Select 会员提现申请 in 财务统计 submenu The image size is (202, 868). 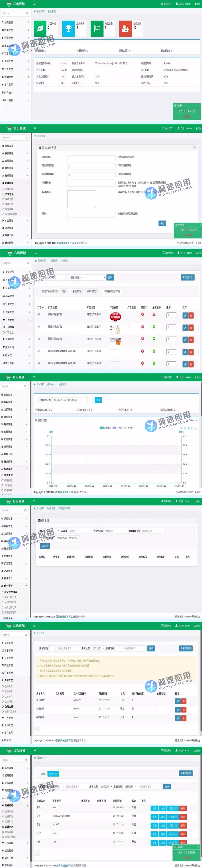(10, 602)
